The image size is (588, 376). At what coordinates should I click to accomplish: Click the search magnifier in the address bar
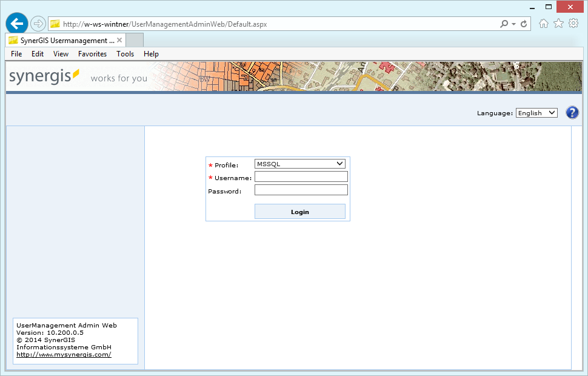click(x=504, y=24)
